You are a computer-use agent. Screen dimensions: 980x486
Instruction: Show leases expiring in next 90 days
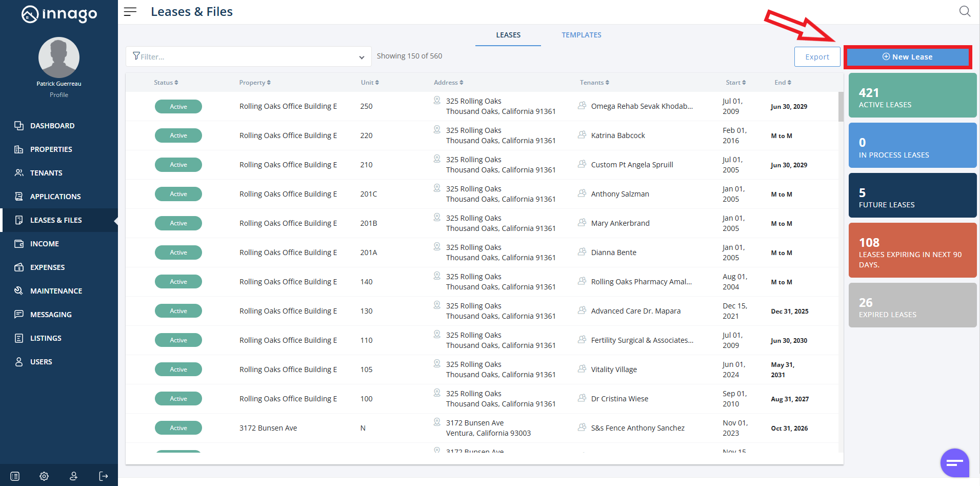coord(912,250)
